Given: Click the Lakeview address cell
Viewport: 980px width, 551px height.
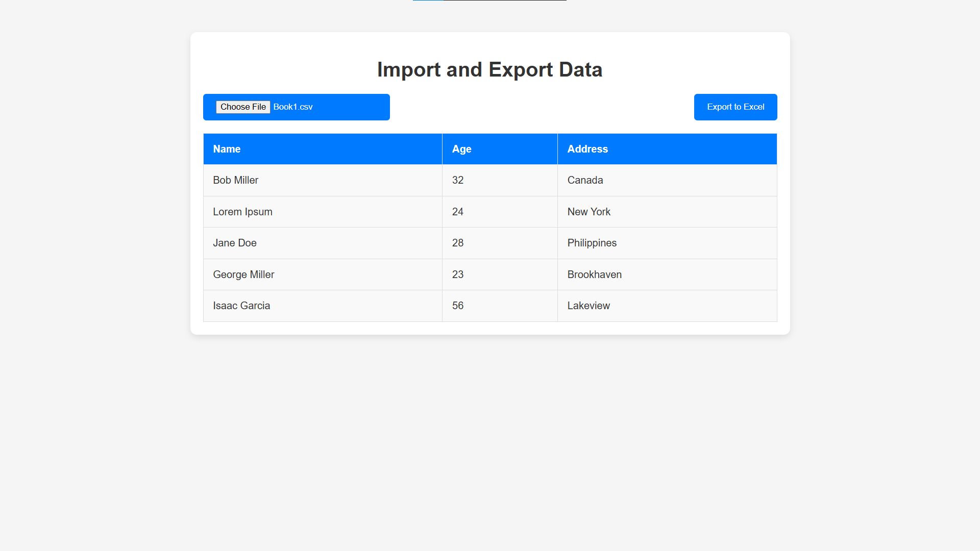Looking at the screenshot, I should coord(667,306).
